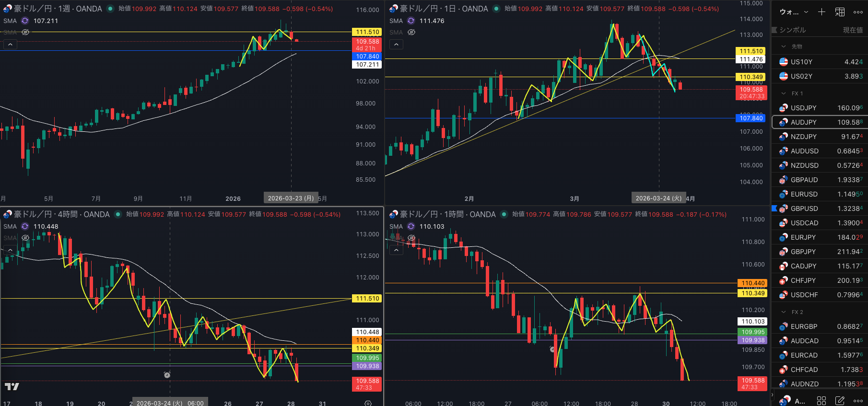Collapse the indicator legend on the daily chart
The image size is (868, 406).
tap(396, 45)
